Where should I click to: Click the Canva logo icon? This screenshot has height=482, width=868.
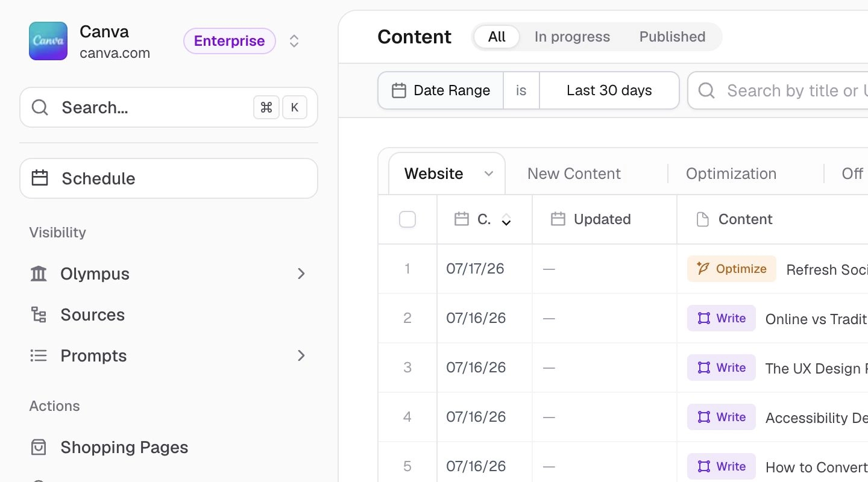point(48,41)
